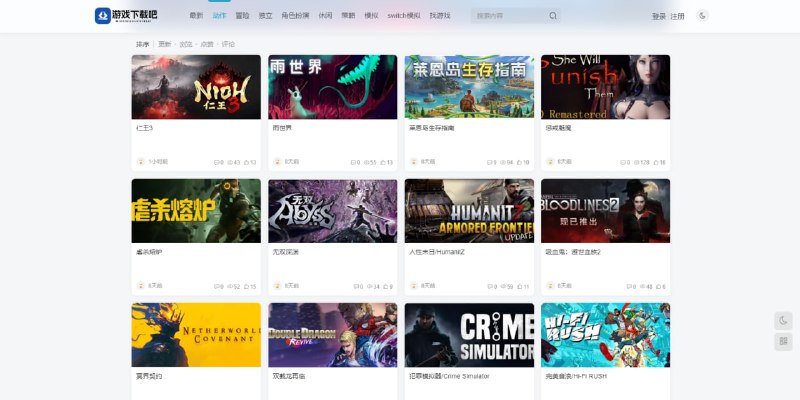This screenshot has width=800, height=400.
Task: Click the uploader avatar on 雨世界 card
Action: (x=277, y=162)
